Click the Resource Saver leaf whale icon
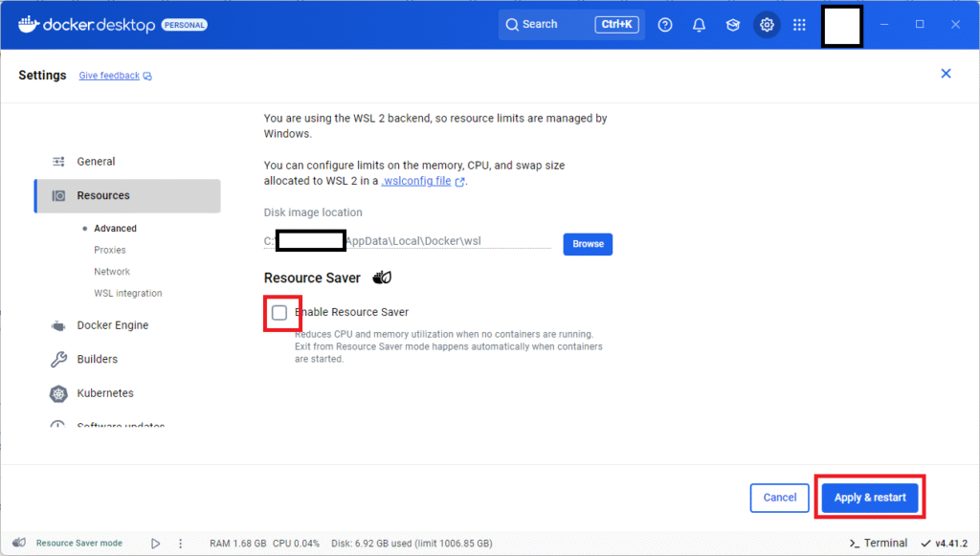The image size is (980, 556). click(382, 278)
